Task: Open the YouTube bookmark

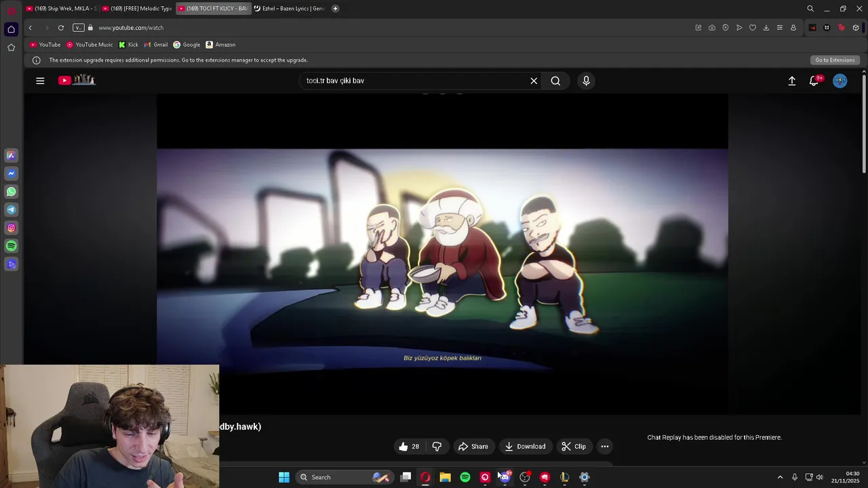Action: tap(45, 45)
